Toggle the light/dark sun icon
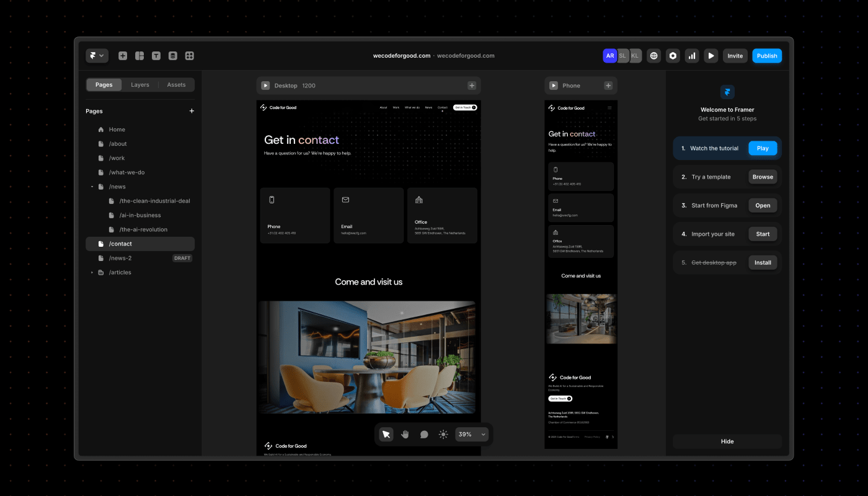 [443, 435]
